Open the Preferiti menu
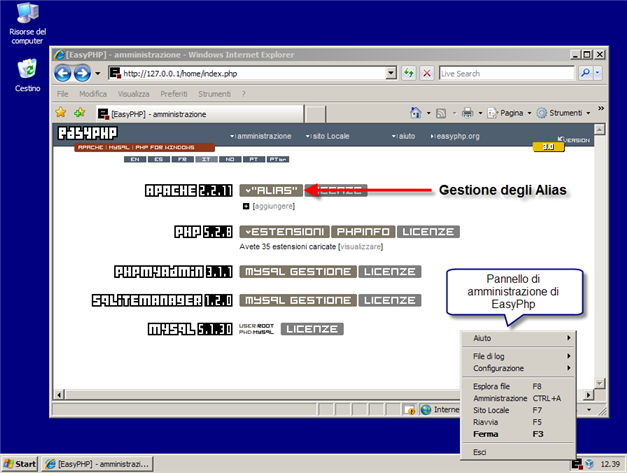The height and width of the screenshot is (473, 627). click(174, 94)
